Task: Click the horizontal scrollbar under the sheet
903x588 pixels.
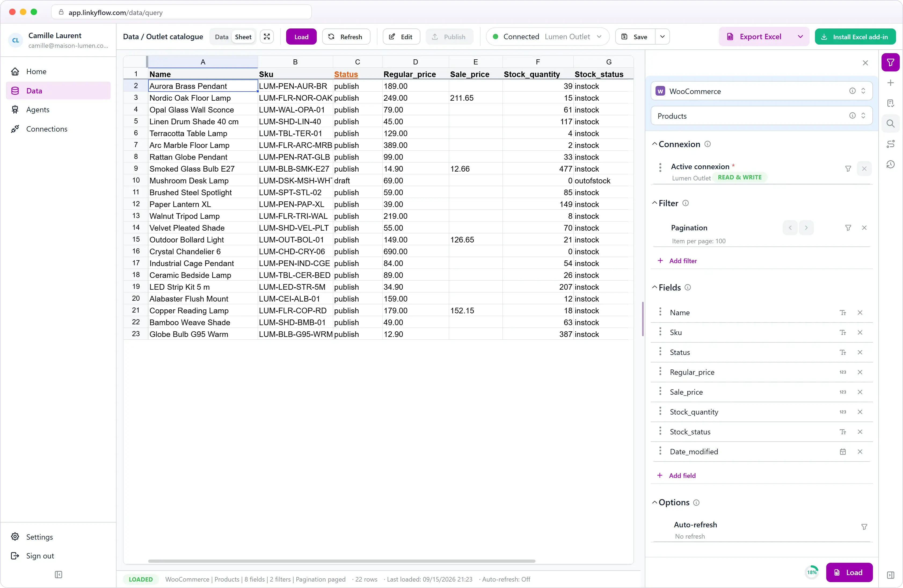Action: (341, 561)
